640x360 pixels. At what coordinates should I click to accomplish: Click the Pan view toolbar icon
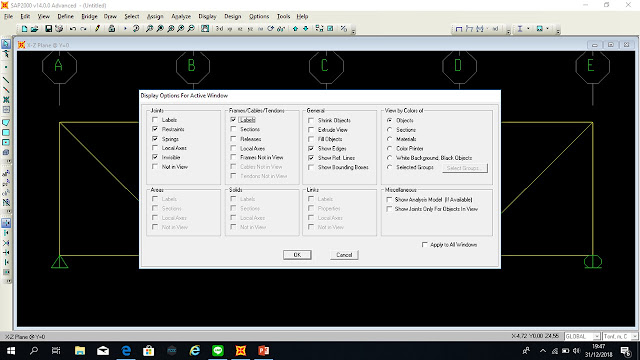[205, 29]
